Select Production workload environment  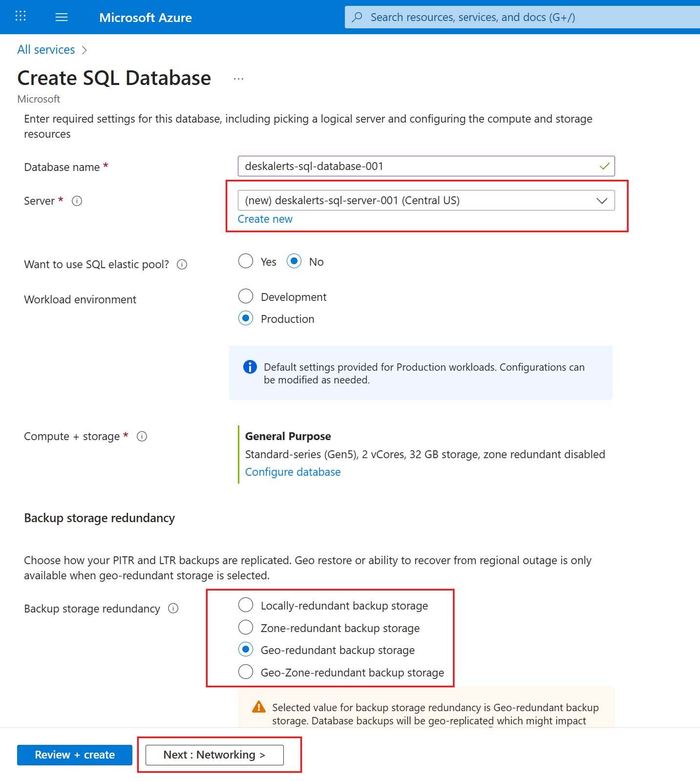coord(246,318)
